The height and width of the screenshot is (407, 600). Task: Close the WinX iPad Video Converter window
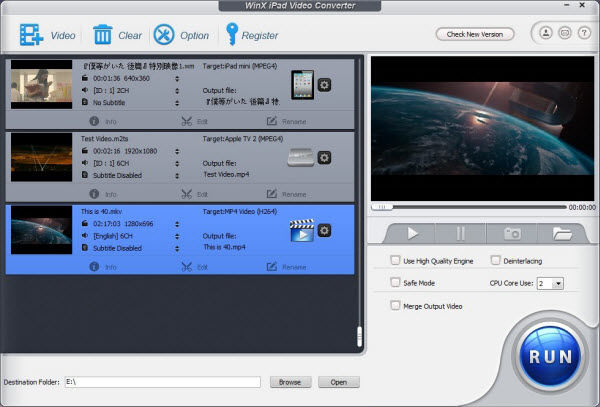point(582,5)
